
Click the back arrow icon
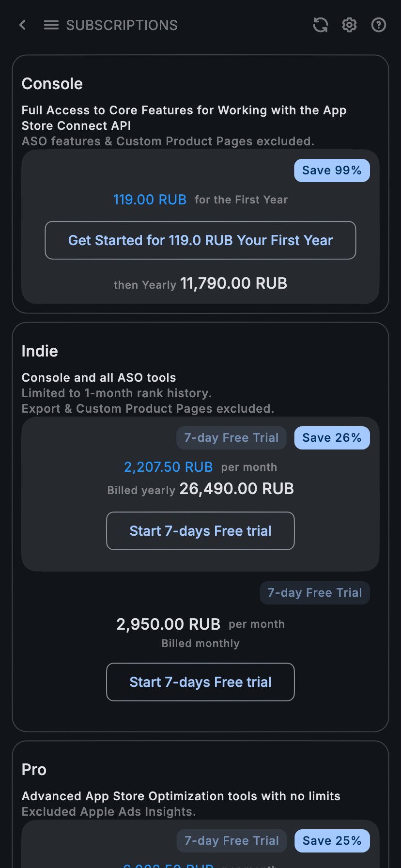tap(22, 25)
